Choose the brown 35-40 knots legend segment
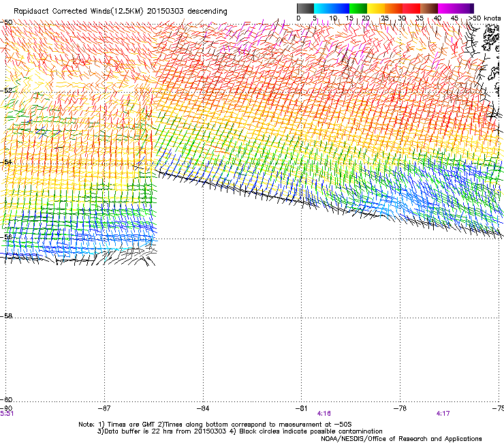 tap(429, 8)
